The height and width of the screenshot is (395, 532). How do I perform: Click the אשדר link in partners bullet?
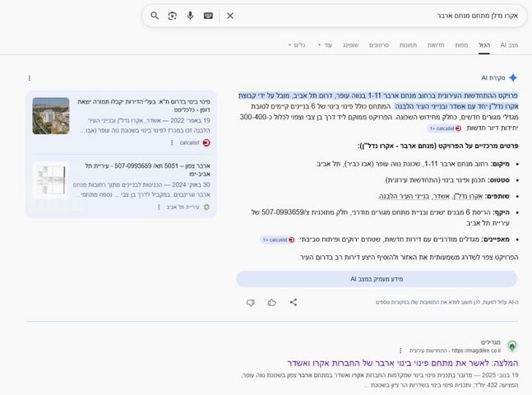[441, 196]
